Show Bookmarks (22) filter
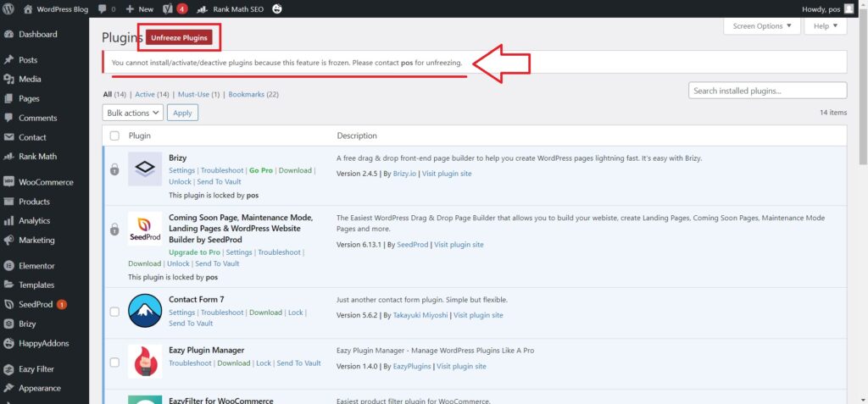 (253, 95)
